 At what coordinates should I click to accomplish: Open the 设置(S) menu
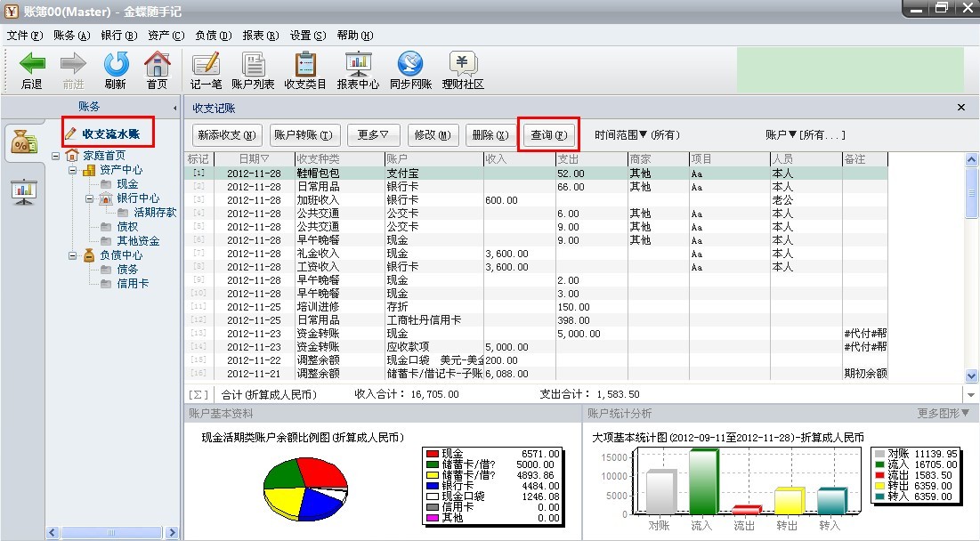click(x=307, y=36)
